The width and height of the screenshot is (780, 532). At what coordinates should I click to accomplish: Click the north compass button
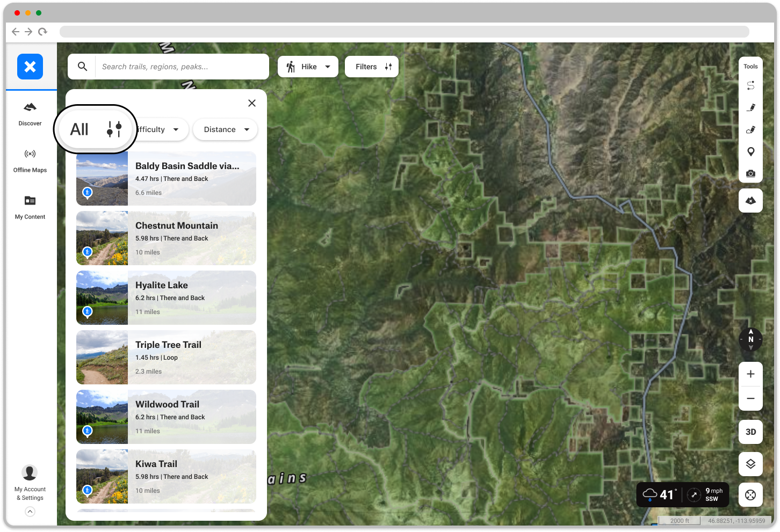tap(750, 339)
